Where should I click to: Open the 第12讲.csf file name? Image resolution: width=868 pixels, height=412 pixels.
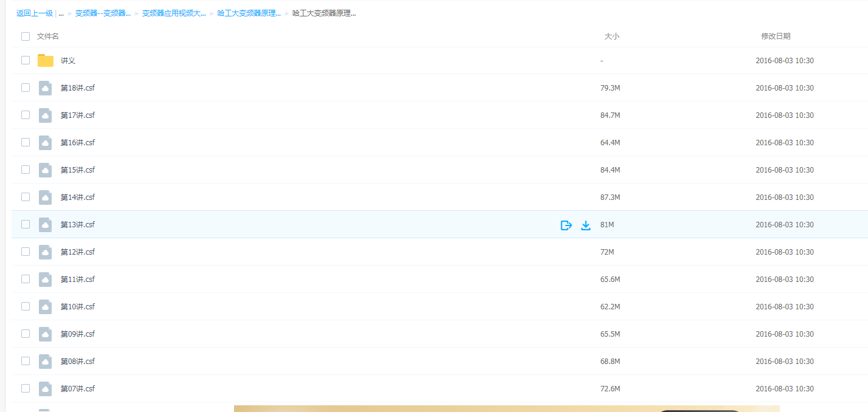[x=78, y=252]
